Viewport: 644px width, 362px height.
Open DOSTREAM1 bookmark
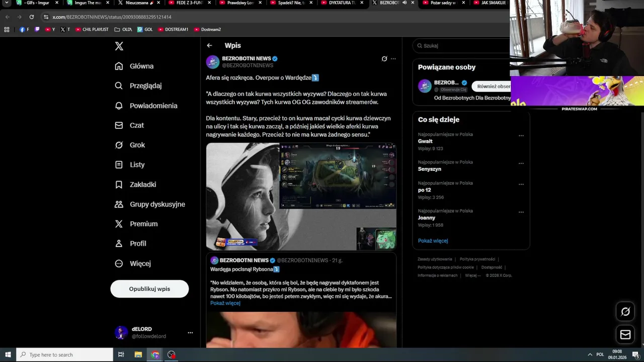click(173, 29)
